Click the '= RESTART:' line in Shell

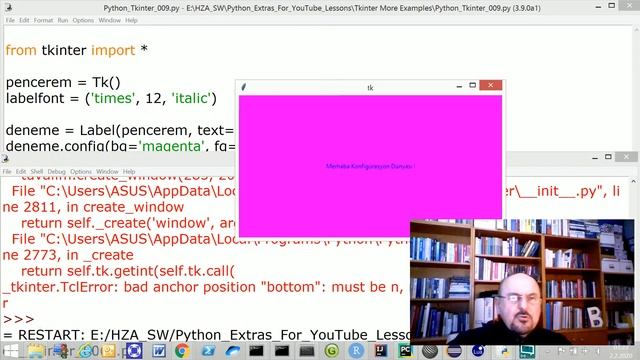coord(206,335)
